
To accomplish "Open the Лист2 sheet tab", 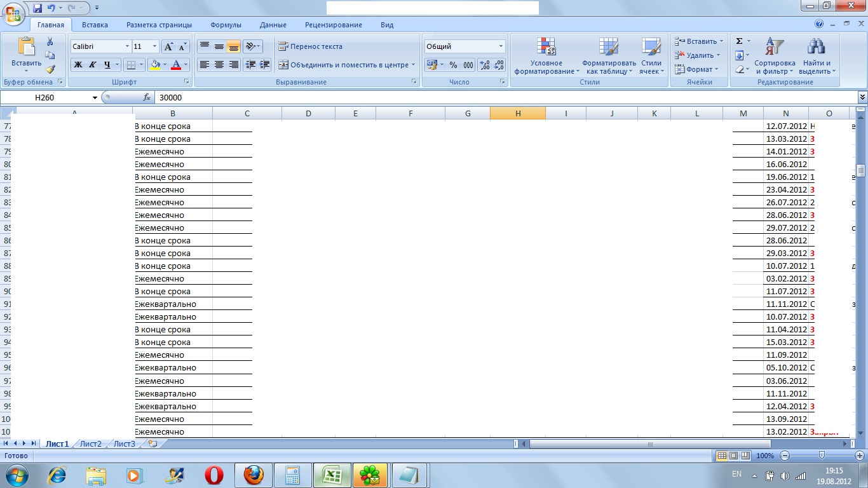I will coord(90,444).
